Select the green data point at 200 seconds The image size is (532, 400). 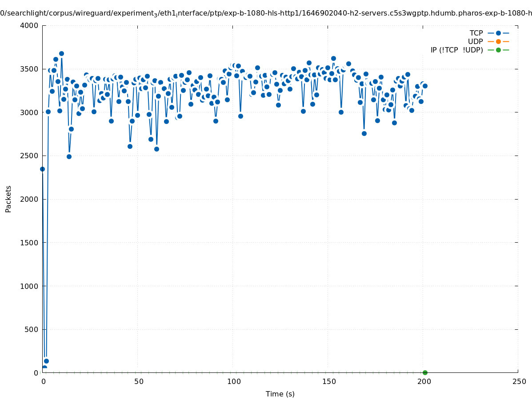coord(425,372)
